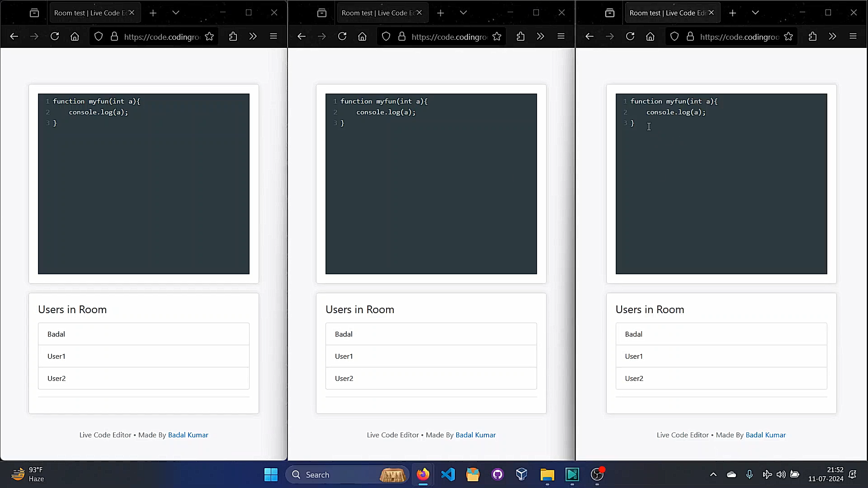Viewport: 868px width, 488px height.
Task: Open File Explorer from taskbar
Action: tap(547, 474)
